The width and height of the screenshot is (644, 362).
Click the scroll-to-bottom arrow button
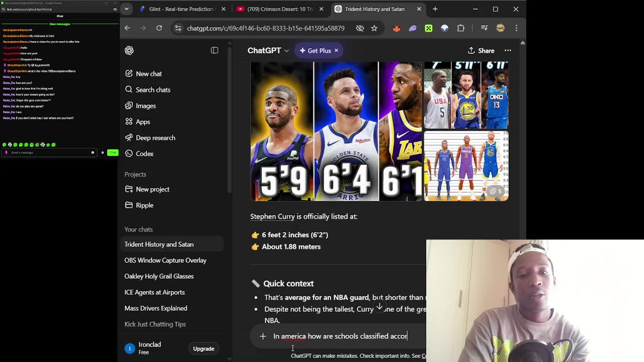[x=380, y=306]
